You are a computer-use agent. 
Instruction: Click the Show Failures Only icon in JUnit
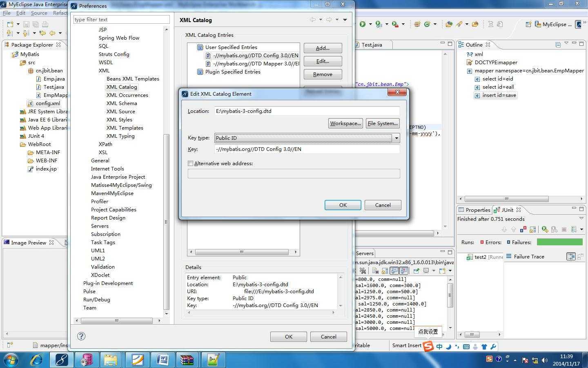pos(522,229)
